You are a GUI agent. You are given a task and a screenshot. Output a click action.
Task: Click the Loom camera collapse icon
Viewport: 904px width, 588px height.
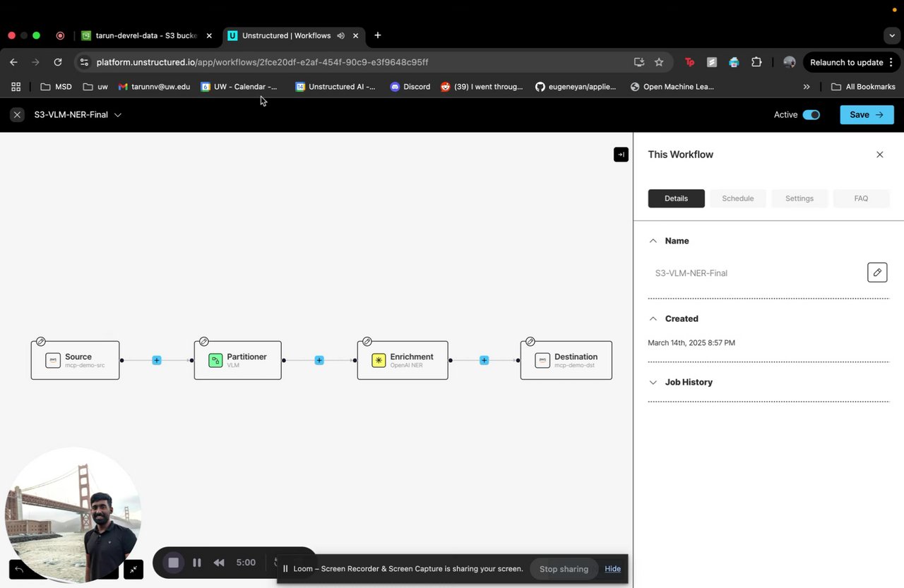click(x=133, y=569)
